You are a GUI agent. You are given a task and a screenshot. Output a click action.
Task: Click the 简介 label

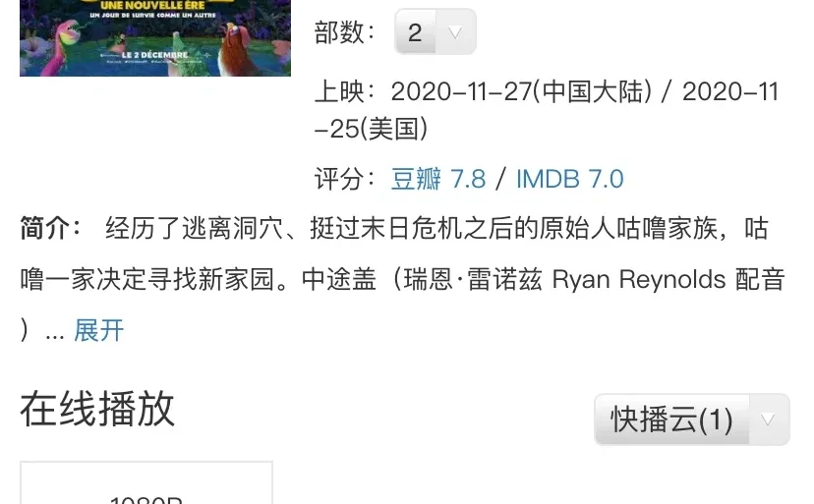50,228
